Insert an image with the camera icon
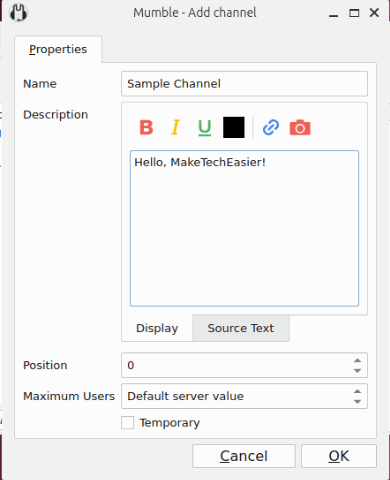This screenshot has width=390, height=480. [x=300, y=128]
